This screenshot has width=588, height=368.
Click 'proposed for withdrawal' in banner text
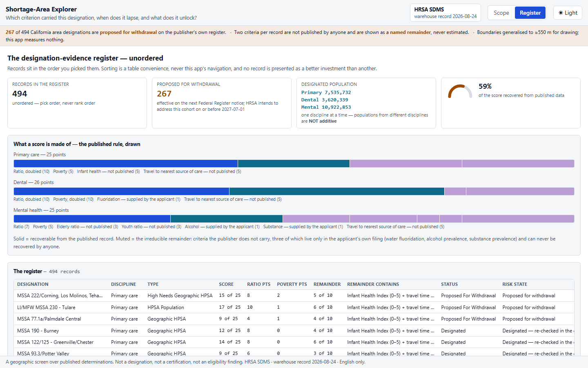(128, 32)
